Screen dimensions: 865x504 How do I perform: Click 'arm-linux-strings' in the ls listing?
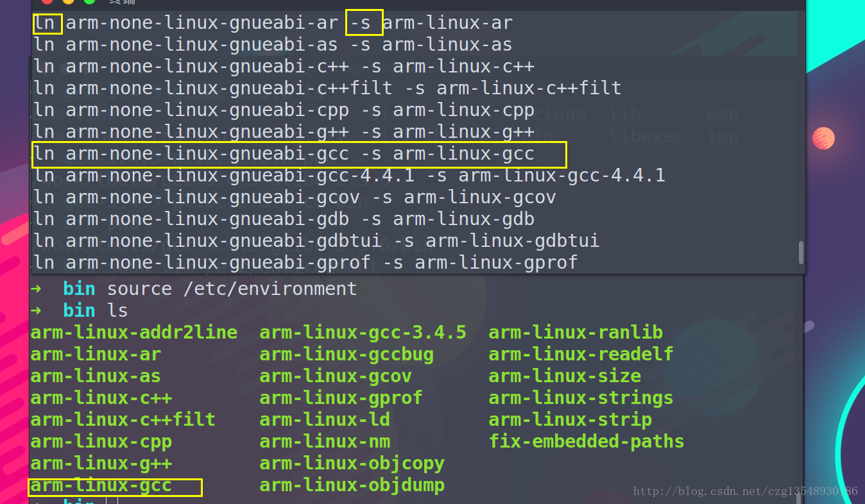point(581,398)
